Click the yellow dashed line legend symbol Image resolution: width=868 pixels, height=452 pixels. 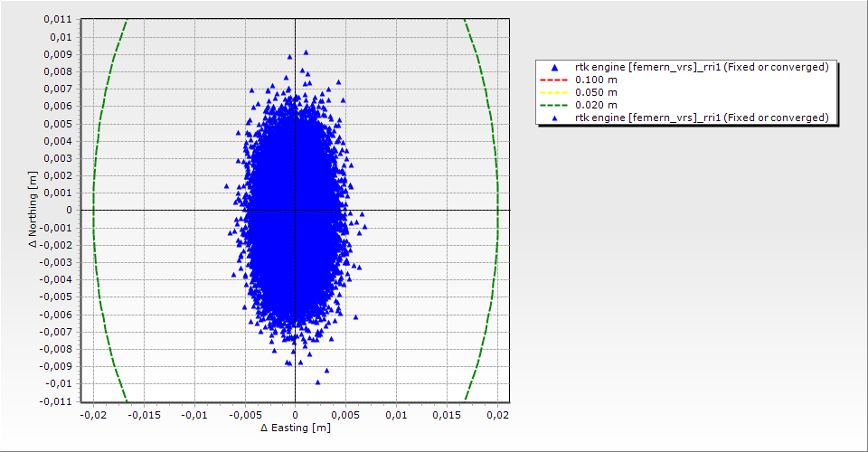[554, 93]
